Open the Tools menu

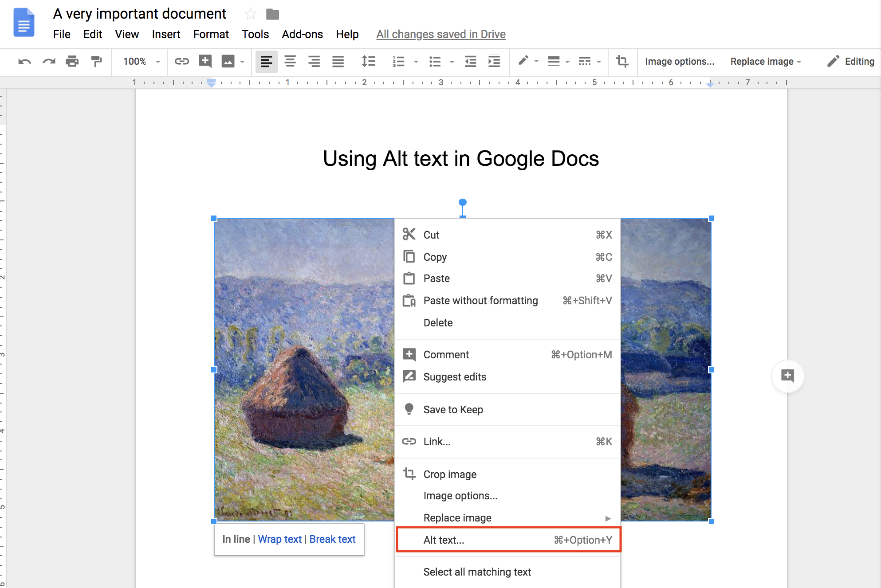click(255, 34)
